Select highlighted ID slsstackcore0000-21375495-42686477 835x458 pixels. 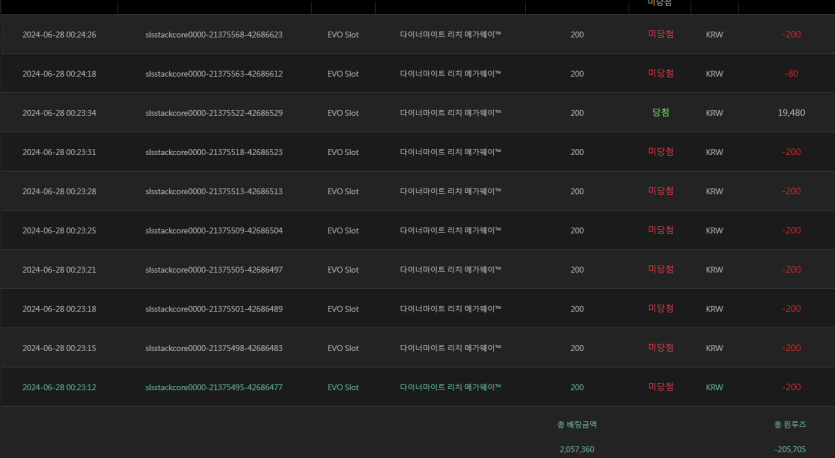(214, 387)
